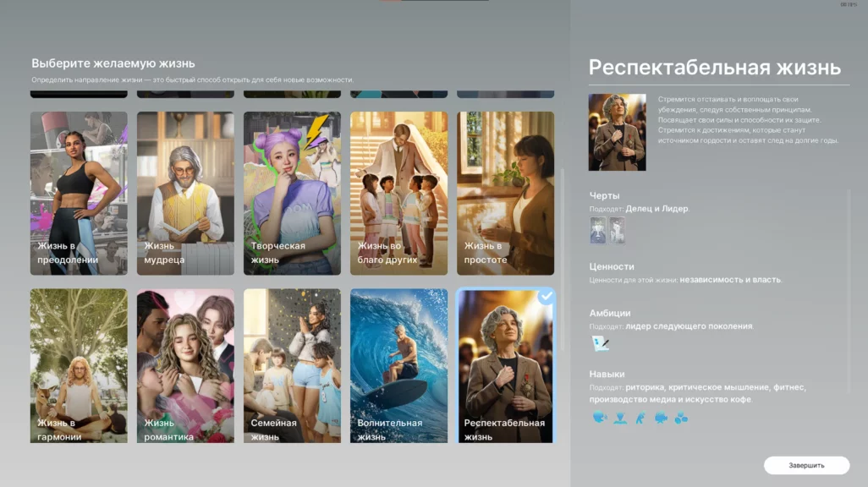Image resolution: width=868 pixels, height=487 pixels.
Task: Choose the Жизнь в простоте card
Action: (505, 193)
